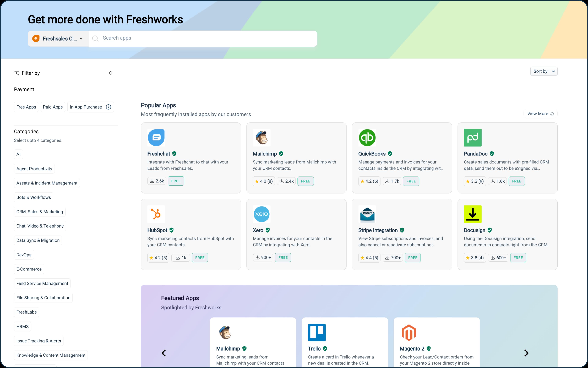Select Field Service Management category

coord(42,284)
